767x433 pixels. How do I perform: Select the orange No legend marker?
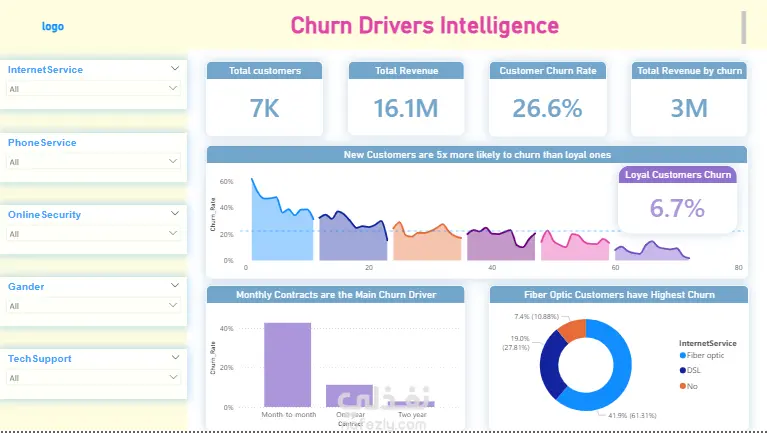pyautogui.click(x=682, y=386)
